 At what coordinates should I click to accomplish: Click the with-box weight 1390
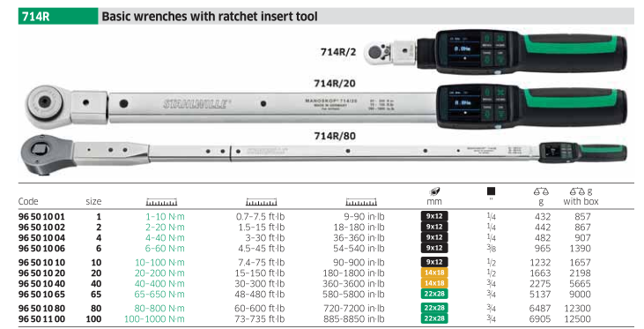(x=580, y=249)
